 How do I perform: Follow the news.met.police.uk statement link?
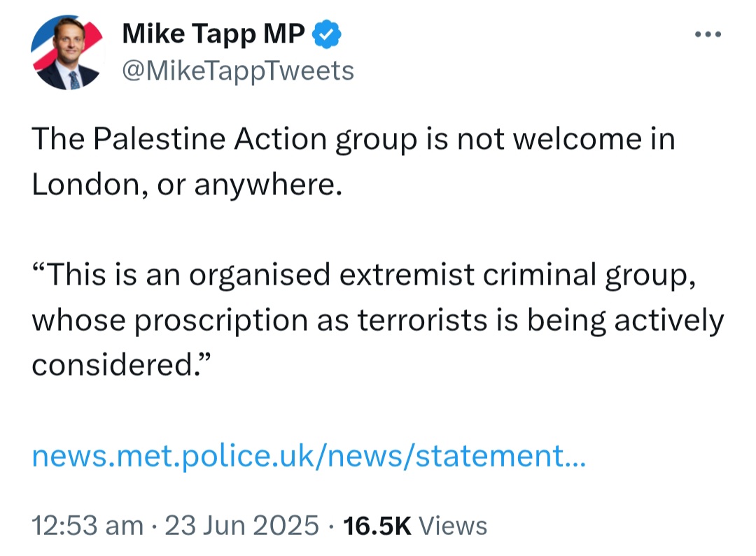pos(309,455)
